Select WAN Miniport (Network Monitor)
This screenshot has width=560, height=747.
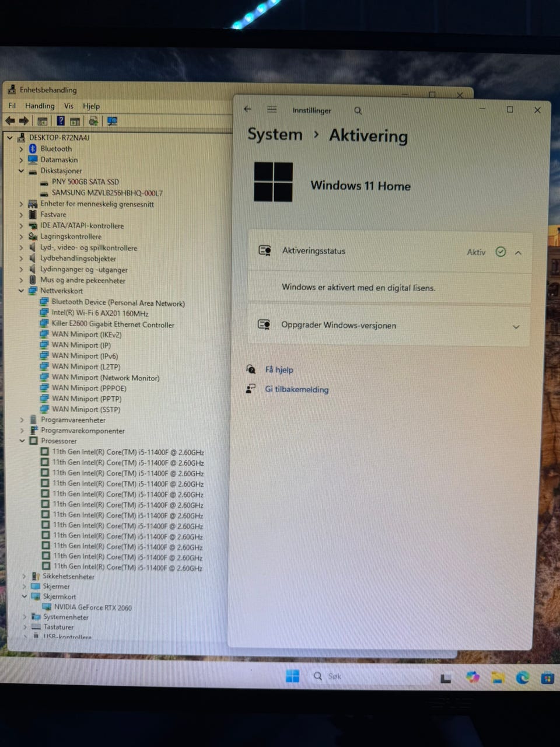(105, 378)
